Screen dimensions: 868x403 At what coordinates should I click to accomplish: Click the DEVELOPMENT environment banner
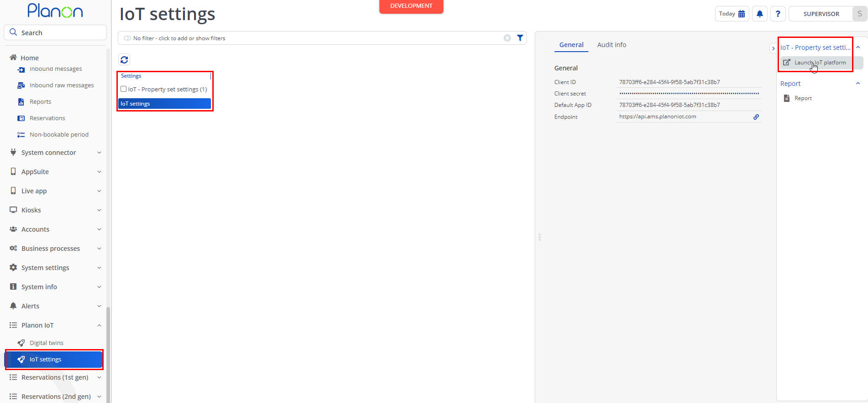click(x=411, y=6)
